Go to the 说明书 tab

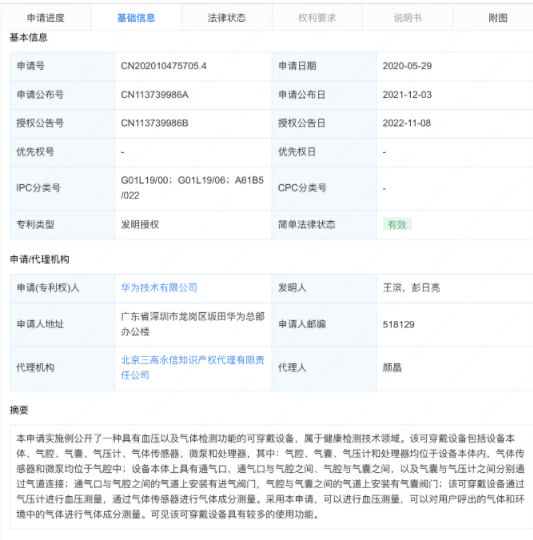click(407, 18)
